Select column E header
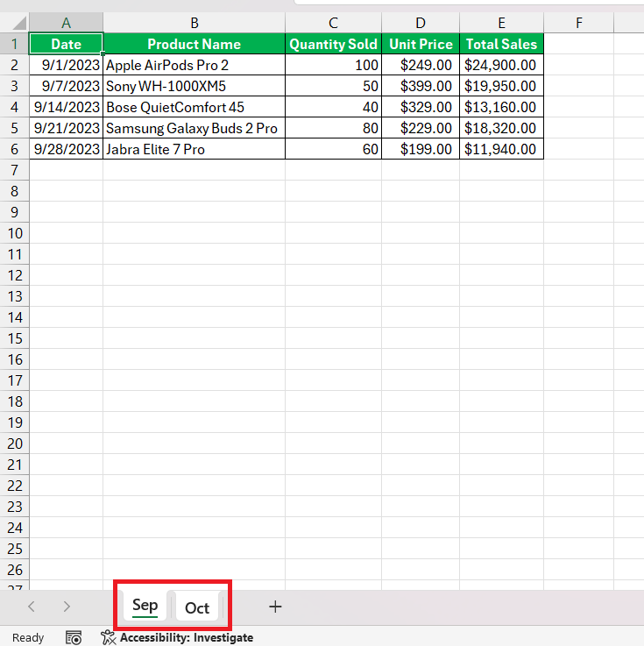 [501, 23]
